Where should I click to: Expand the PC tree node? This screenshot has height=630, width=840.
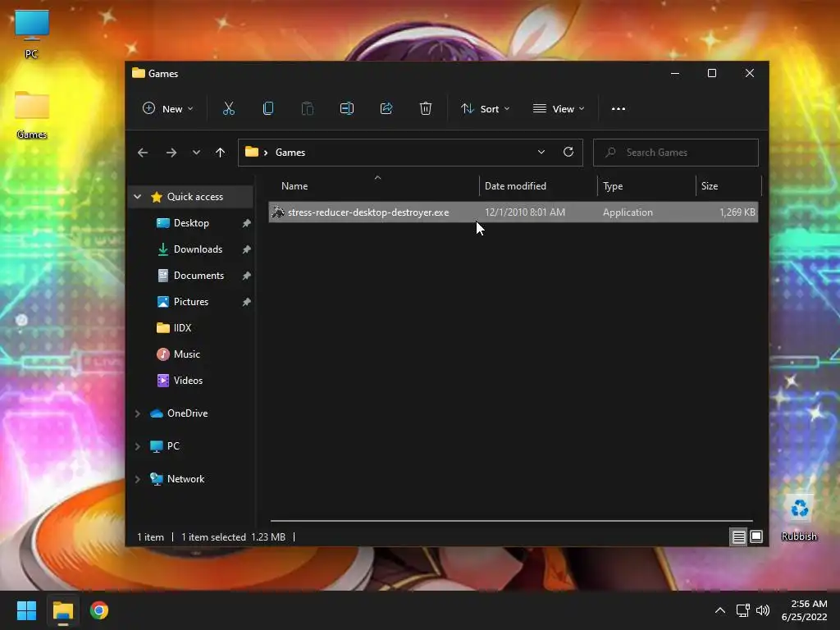coord(138,446)
